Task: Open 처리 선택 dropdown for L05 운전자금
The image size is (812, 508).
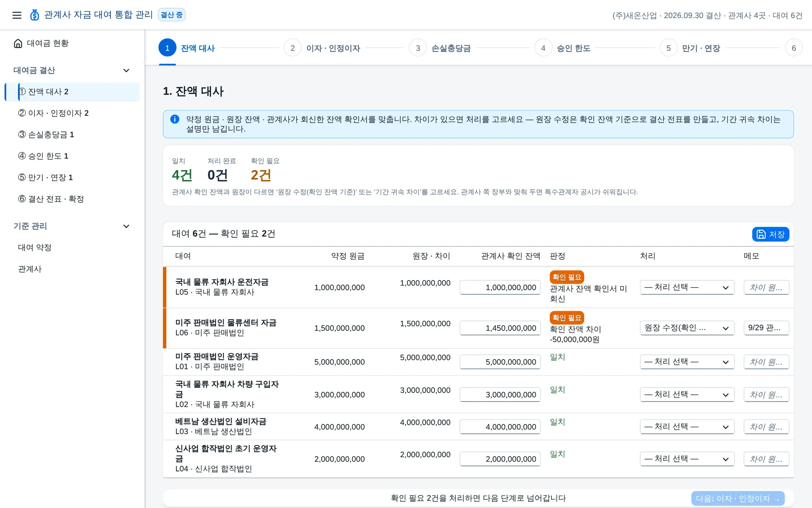Action: tap(687, 287)
